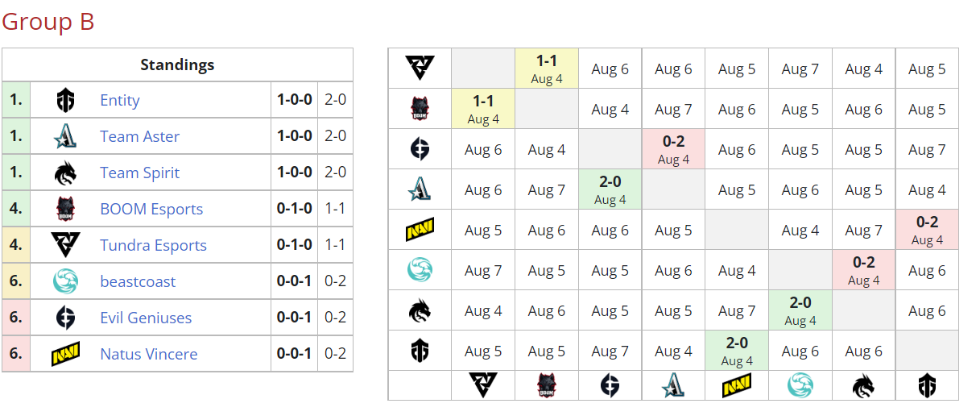
Task: Click the Entity logo in the Standings table
Action: tap(65, 101)
